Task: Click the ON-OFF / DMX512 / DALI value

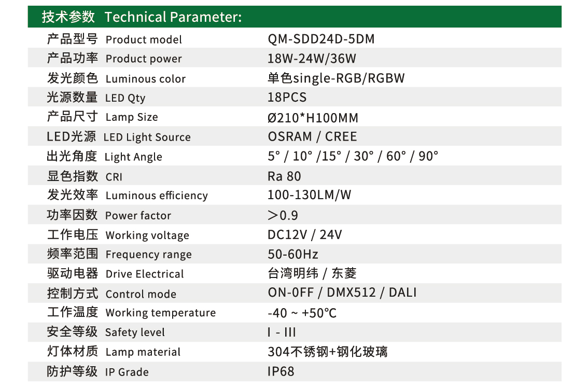Action: [x=342, y=293]
